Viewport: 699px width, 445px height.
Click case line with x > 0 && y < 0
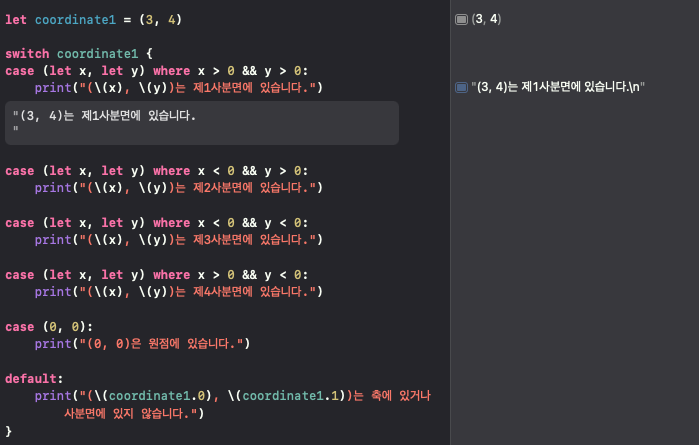tap(156, 275)
